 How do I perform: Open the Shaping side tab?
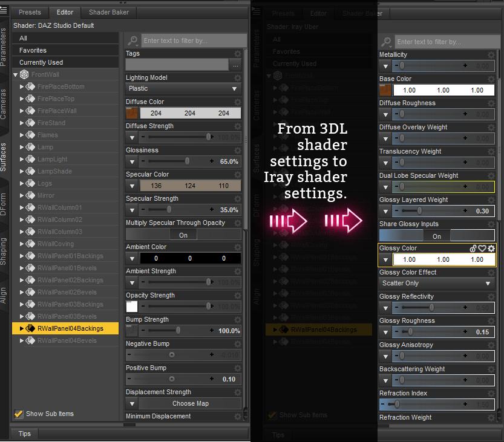click(3, 252)
